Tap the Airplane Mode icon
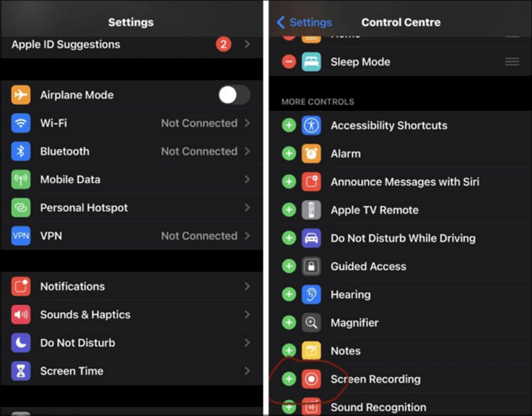 click(x=21, y=95)
